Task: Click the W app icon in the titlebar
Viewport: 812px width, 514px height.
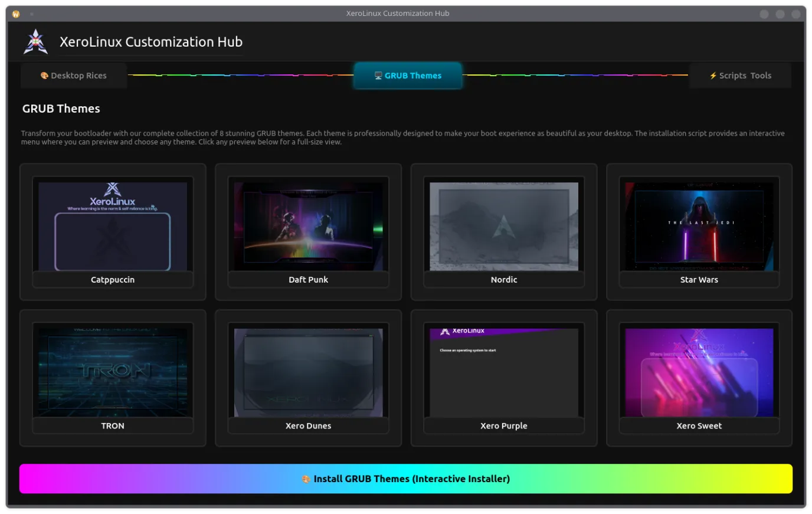Action: pos(15,13)
